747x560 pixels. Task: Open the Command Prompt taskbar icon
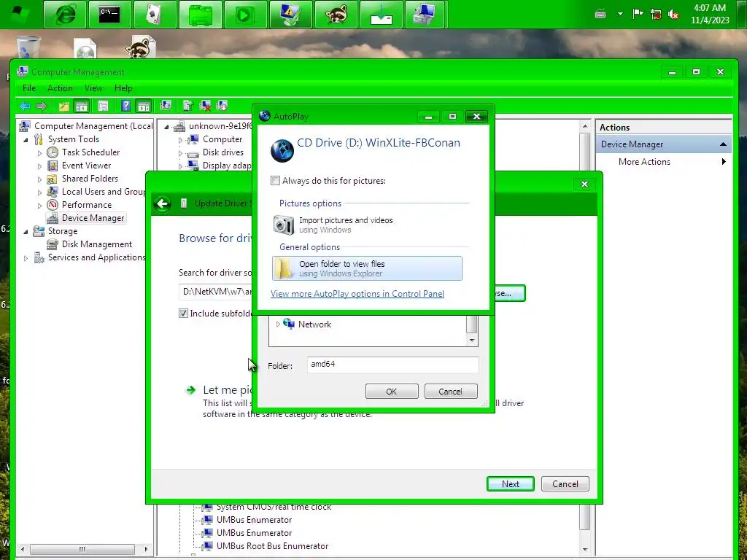[x=109, y=15]
